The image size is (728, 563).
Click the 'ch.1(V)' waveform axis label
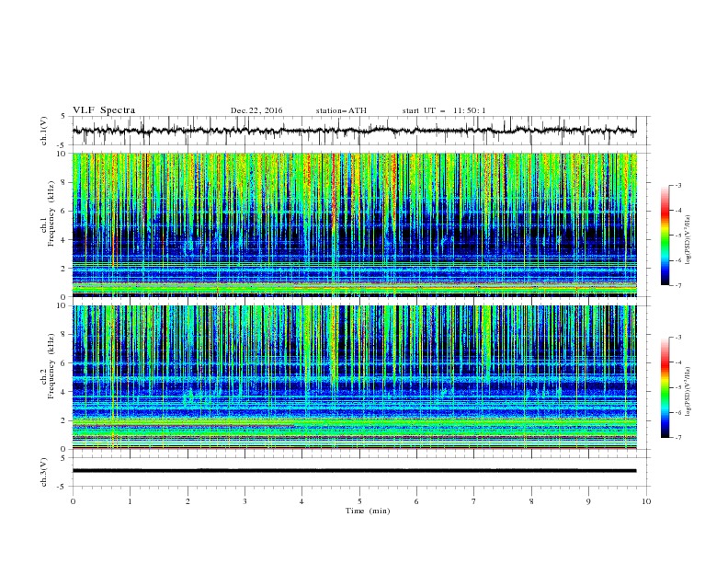click(44, 131)
